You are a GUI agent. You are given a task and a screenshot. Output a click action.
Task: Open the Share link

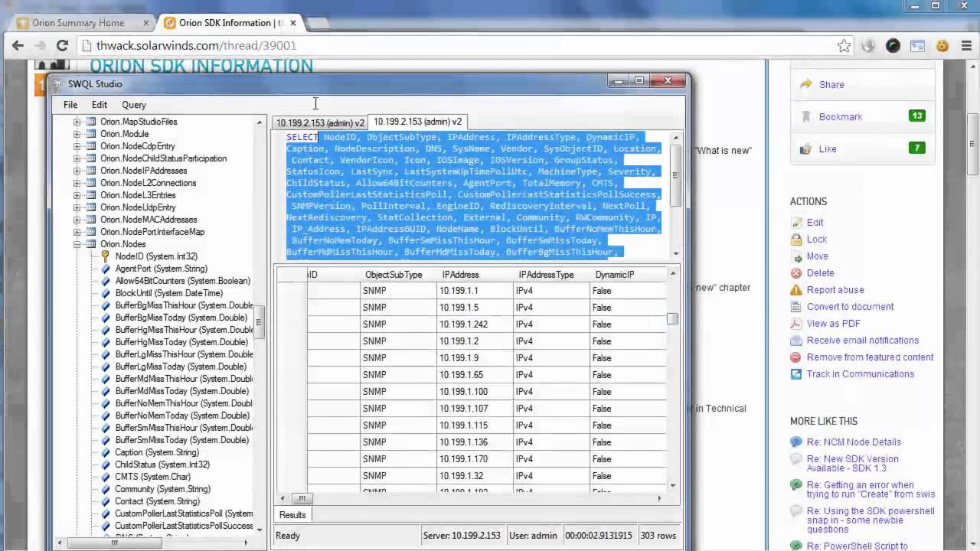831,85
